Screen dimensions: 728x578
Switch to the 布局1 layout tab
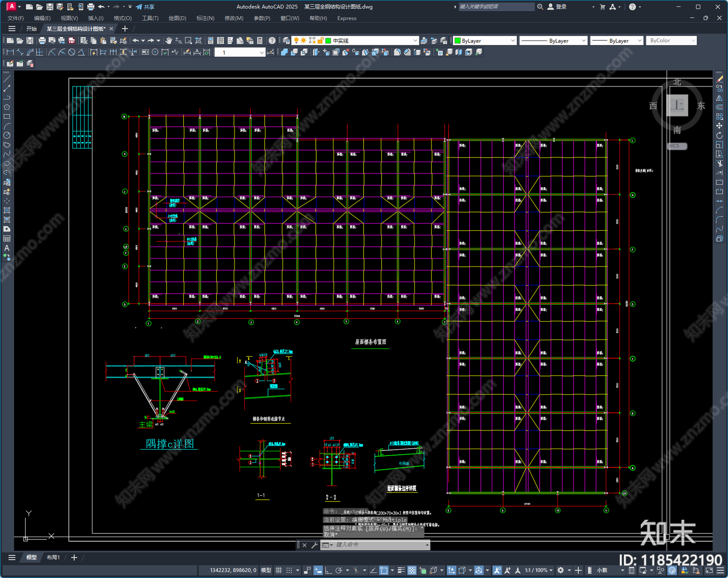coord(53,558)
